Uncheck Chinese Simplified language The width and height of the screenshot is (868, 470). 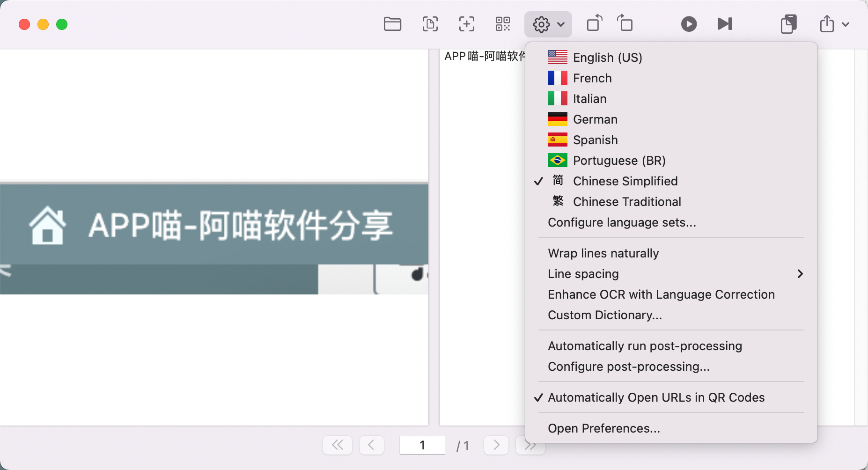pyautogui.click(x=671, y=181)
